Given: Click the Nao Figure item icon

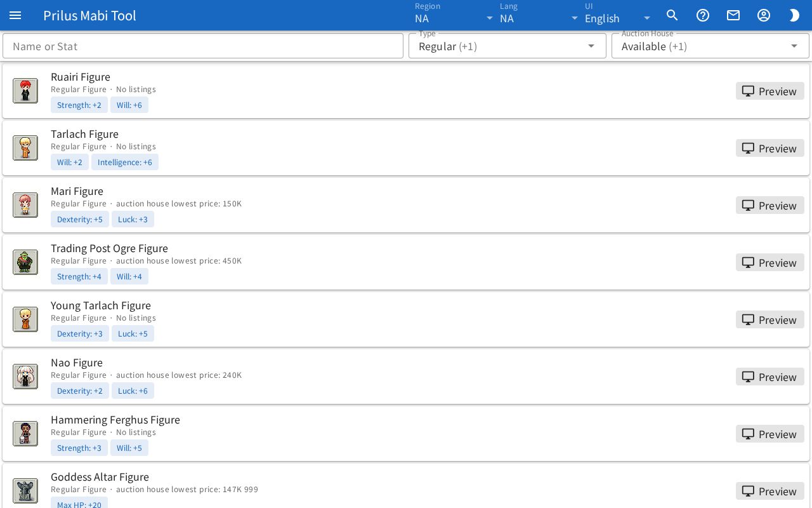Looking at the screenshot, I should click(25, 377).
